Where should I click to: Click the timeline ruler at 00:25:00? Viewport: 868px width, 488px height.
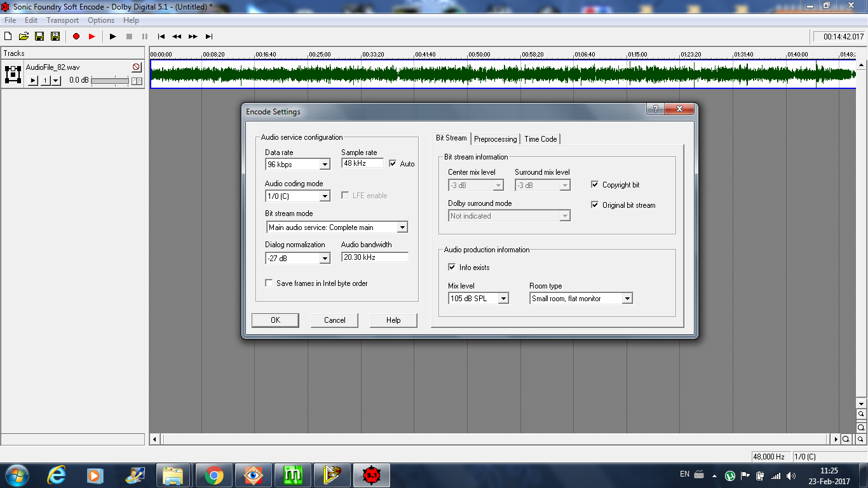point(320,55)
